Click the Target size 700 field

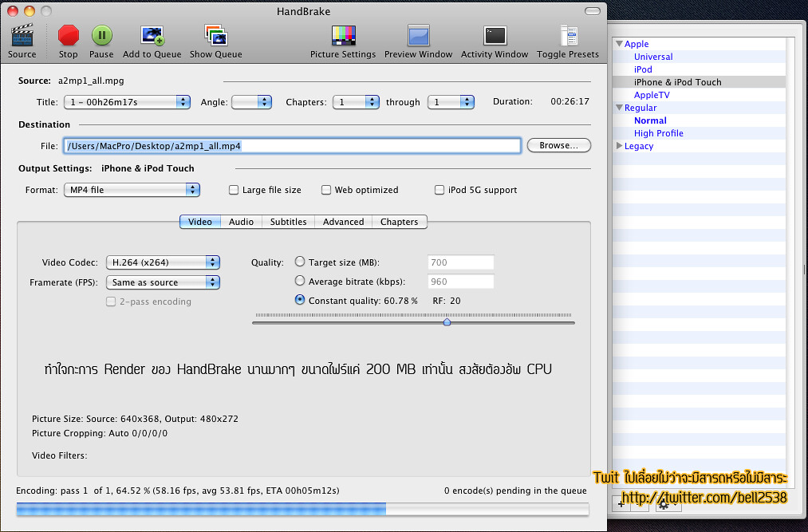[461, 262]
